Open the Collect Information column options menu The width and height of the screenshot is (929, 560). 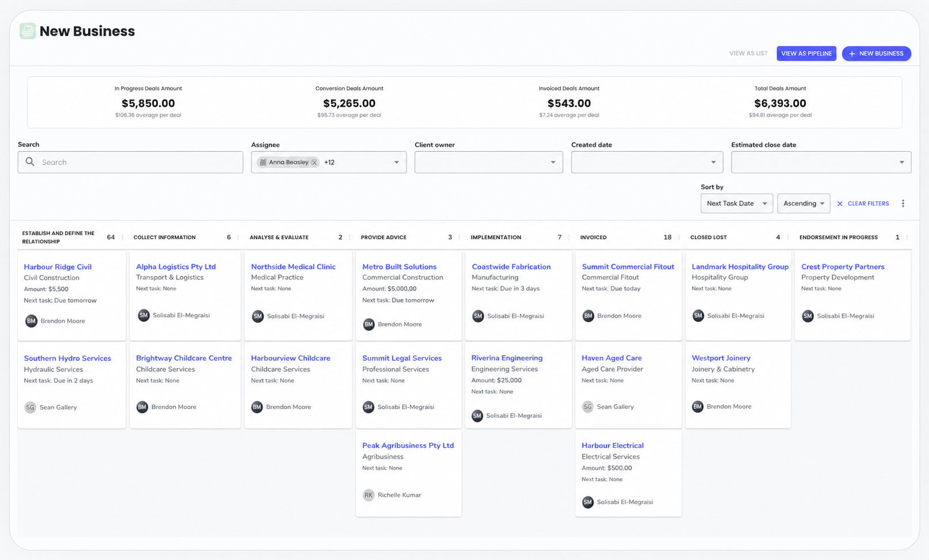238,237
